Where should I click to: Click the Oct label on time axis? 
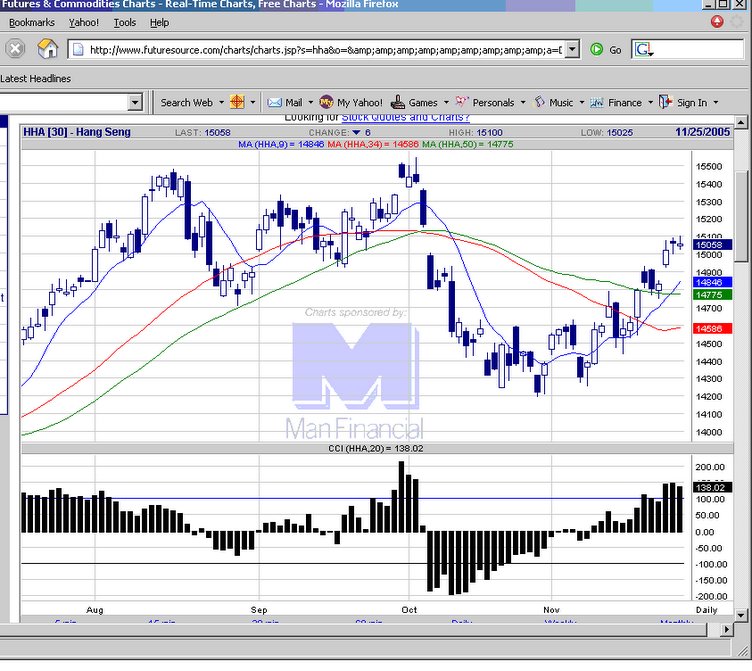[409, 610]
